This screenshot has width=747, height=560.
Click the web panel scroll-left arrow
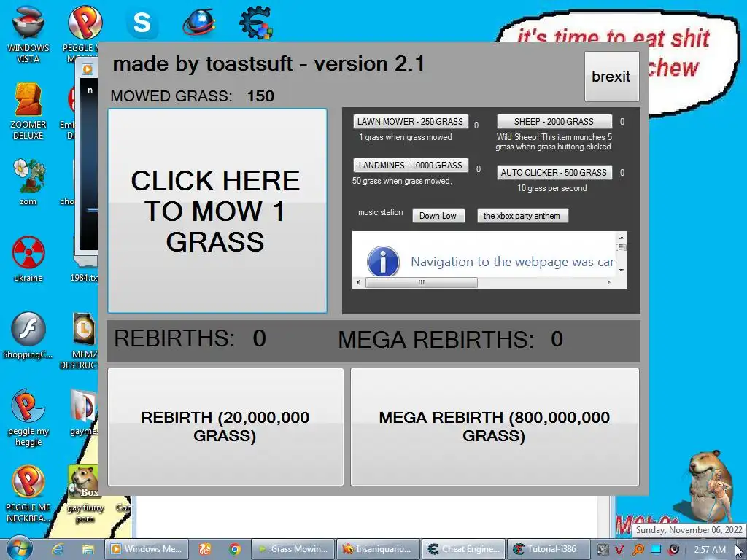(359, 282)
